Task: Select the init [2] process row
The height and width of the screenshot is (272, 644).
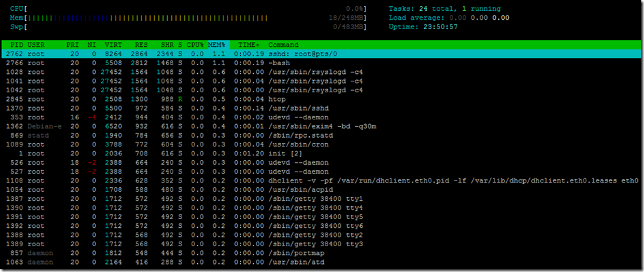Action: [321, 153]
